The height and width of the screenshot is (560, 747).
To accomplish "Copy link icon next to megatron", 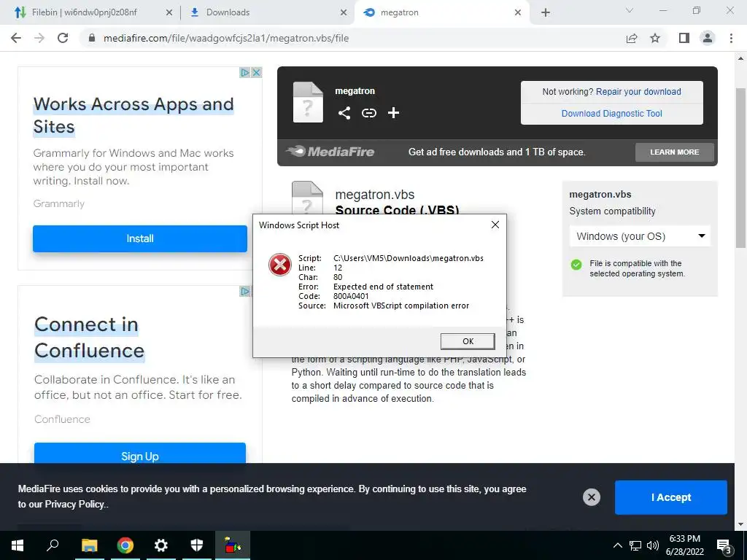I will [x=368, y=113].
